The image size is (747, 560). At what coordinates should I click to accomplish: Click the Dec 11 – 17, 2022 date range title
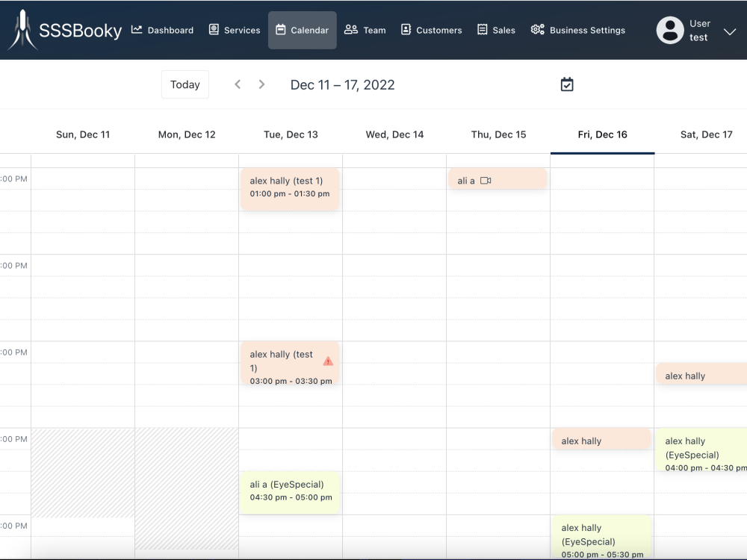(x=343, y=85)
